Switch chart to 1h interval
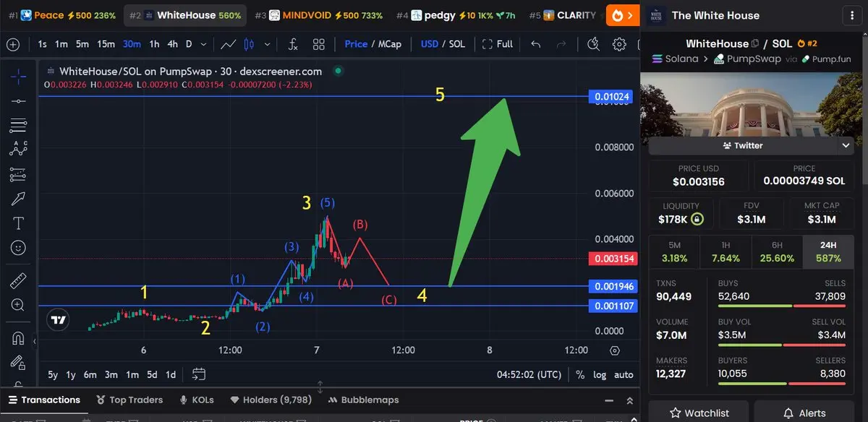Viewport: 868px width, 422px height. (154, 44)
